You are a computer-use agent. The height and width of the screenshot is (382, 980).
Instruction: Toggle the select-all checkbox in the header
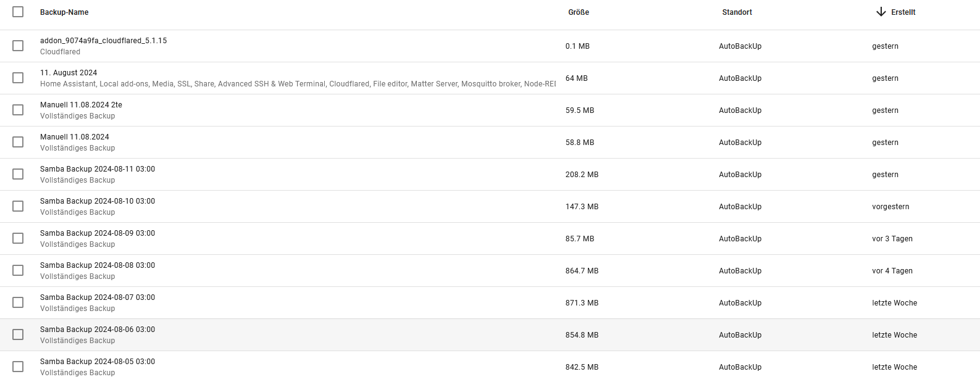(18, 12)
